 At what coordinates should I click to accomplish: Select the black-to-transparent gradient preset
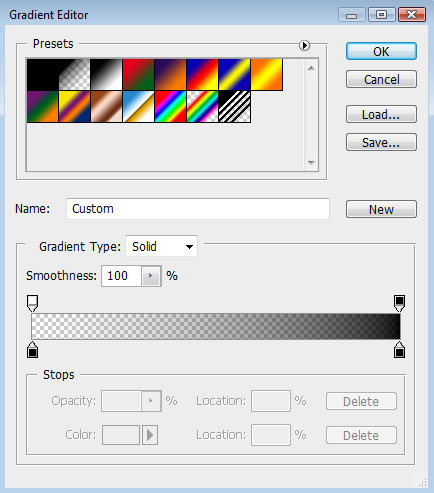click(75, 74)
